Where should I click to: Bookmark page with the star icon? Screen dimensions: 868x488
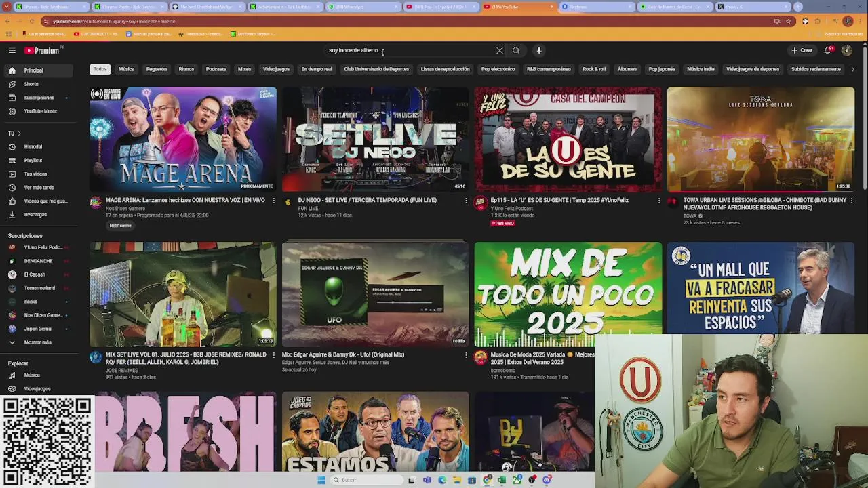click(788, 21)
